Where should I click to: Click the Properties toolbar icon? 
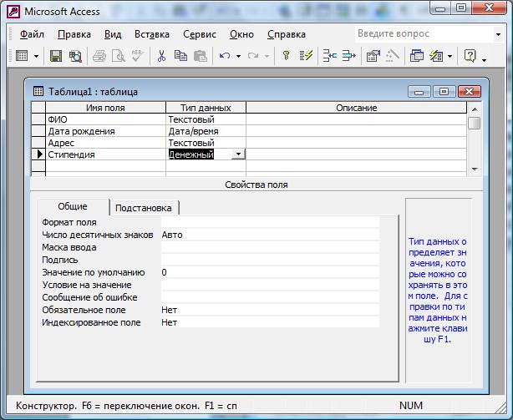(x=373, y=56)
